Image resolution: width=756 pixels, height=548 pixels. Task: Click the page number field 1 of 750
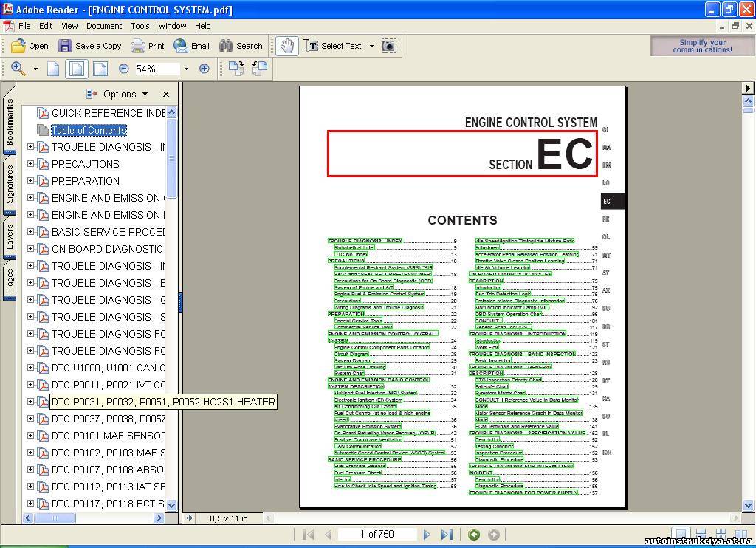(x=377, y=534)
